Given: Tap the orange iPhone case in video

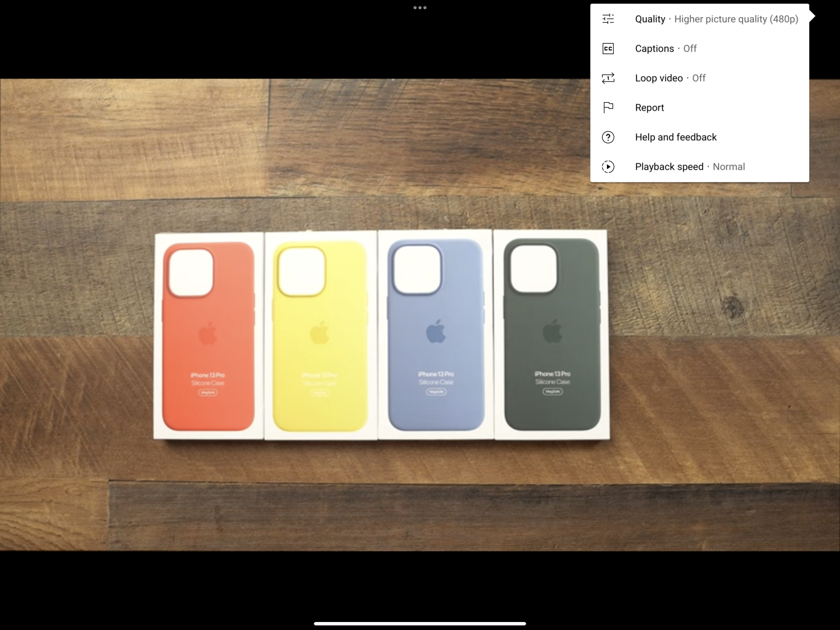Looking at the screenshot, I should (208, 336).
